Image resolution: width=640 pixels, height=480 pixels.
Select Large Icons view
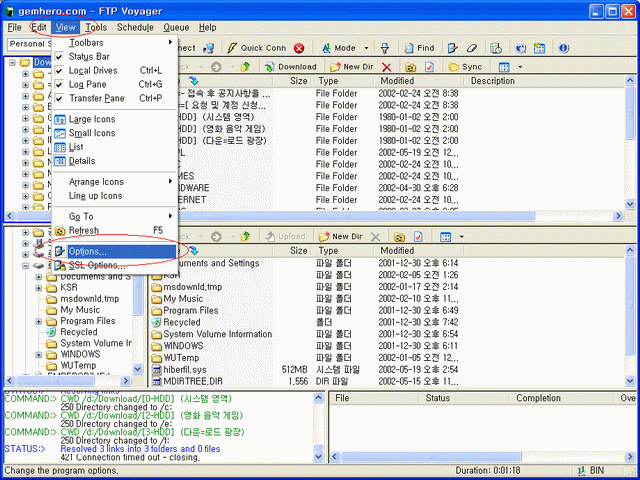pos(115,119)
